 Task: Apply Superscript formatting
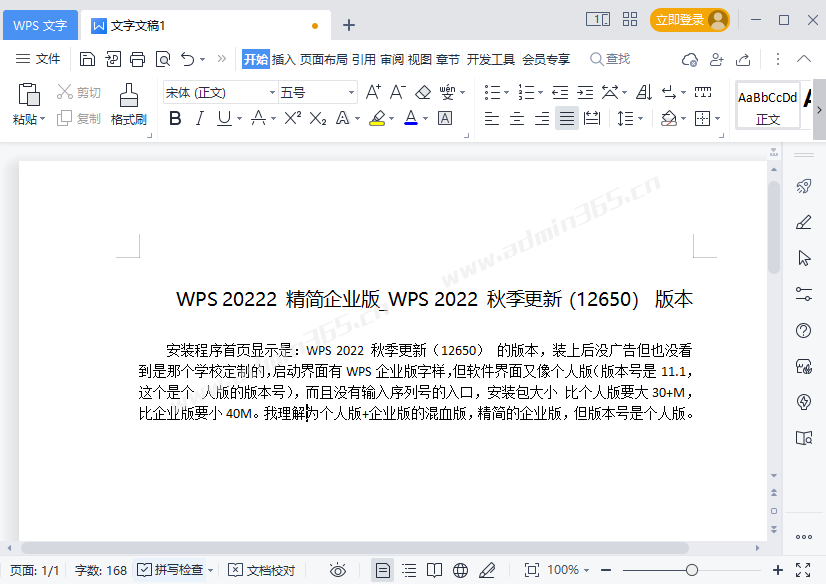292,118
